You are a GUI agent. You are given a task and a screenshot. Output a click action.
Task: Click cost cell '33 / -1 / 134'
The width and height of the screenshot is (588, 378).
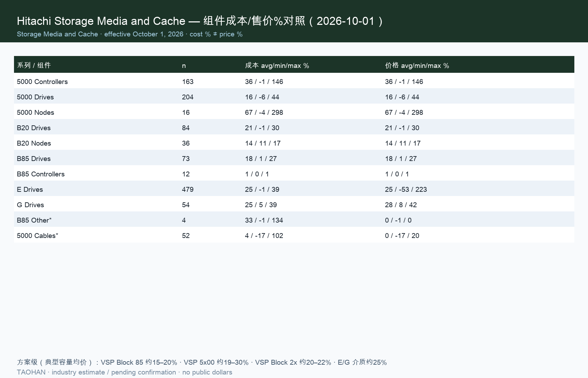point(264,220)
